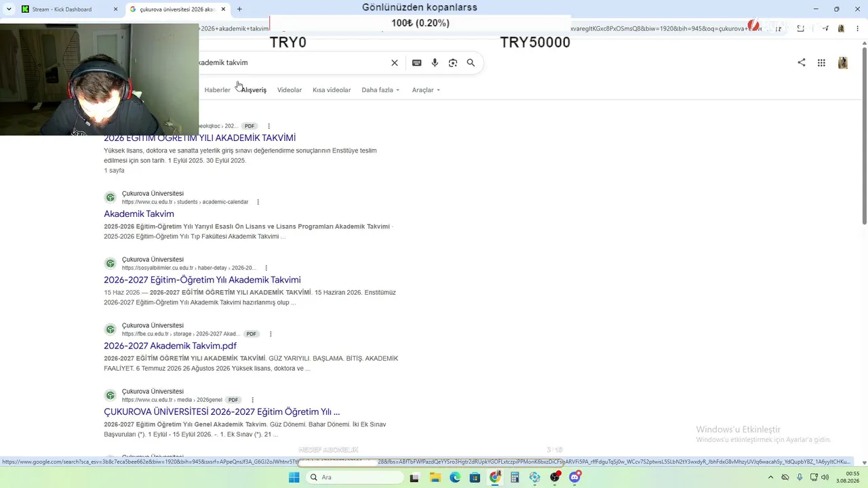Open more options for the 2026genel result
868x488 pixels.
(252, 400)
